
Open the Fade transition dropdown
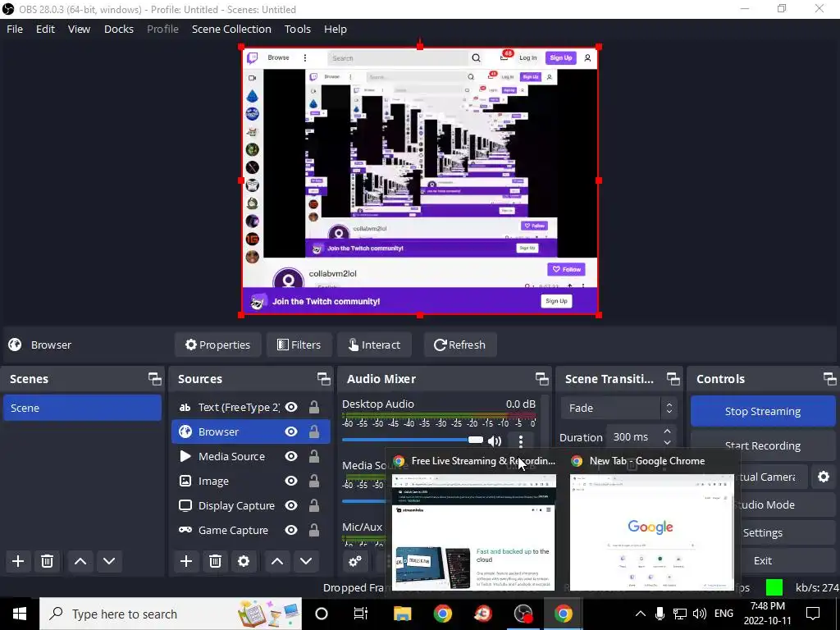[x=619, y=409]
